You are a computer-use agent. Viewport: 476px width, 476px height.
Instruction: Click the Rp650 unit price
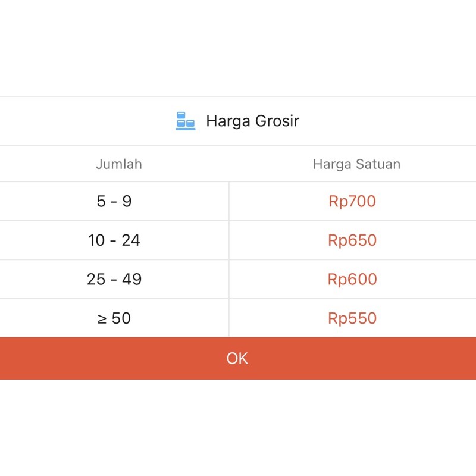pyautogui.click(x=352, y=240)
